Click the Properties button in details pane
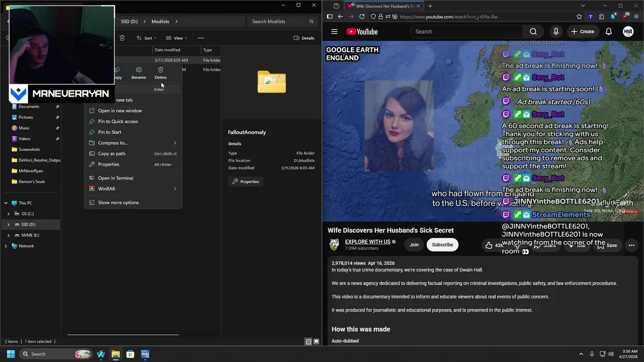644x362 pixels. point(246,182)
